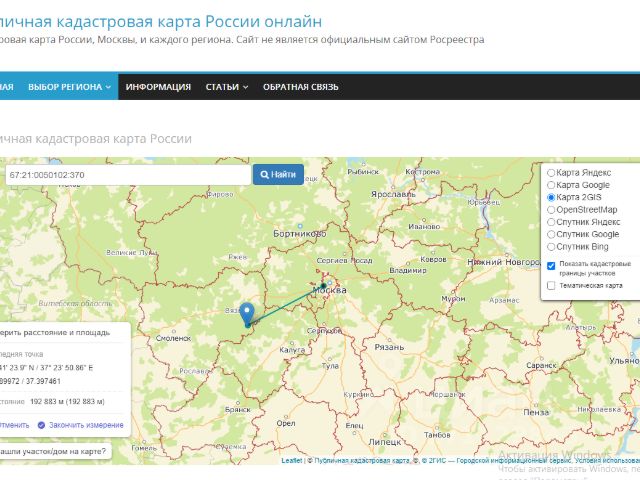Click the Брянск city label
Viewport: 640px width, 480px height.
click(x=238, y=409)
